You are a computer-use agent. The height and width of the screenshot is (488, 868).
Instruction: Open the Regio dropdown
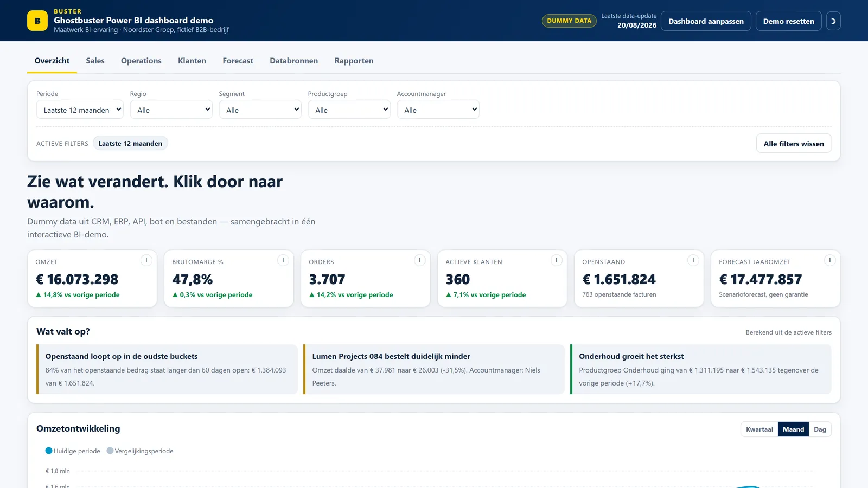[171, 110]
